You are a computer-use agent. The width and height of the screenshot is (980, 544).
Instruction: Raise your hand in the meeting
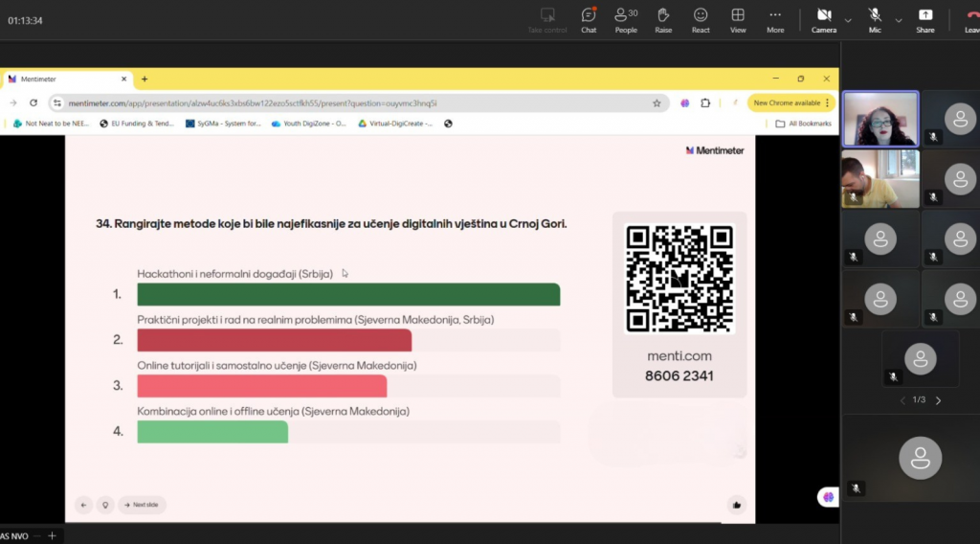click(x=663, y=19)
